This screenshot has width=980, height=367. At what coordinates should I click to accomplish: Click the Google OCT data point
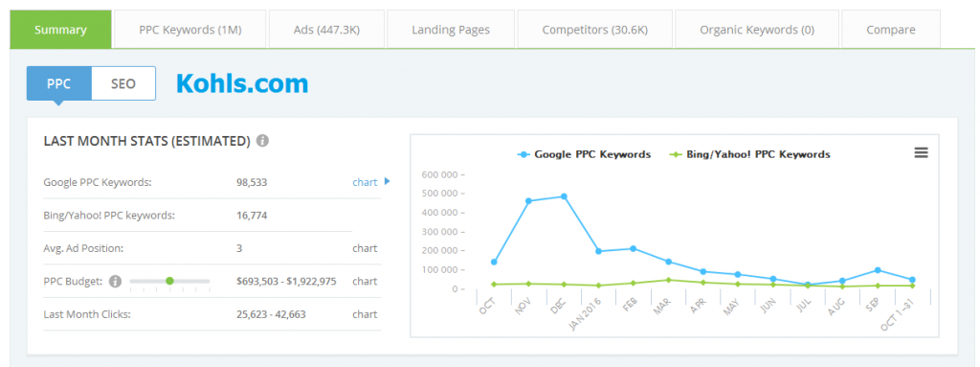pyautogui.click(x=494, y=262)
